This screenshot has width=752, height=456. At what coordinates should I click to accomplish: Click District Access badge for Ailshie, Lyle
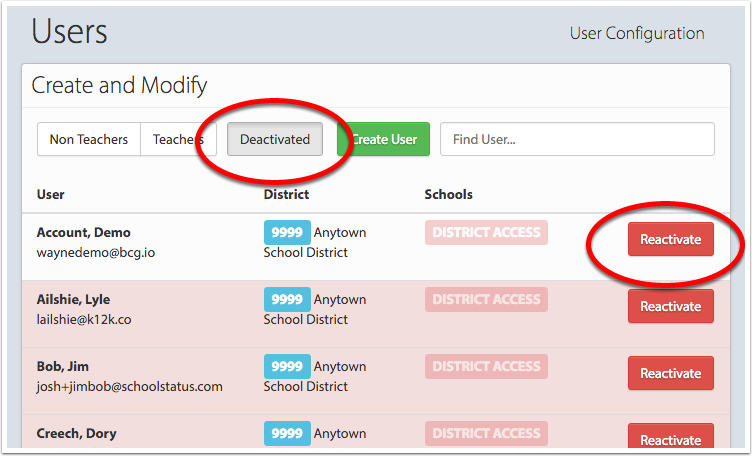(x=486, y=299)
